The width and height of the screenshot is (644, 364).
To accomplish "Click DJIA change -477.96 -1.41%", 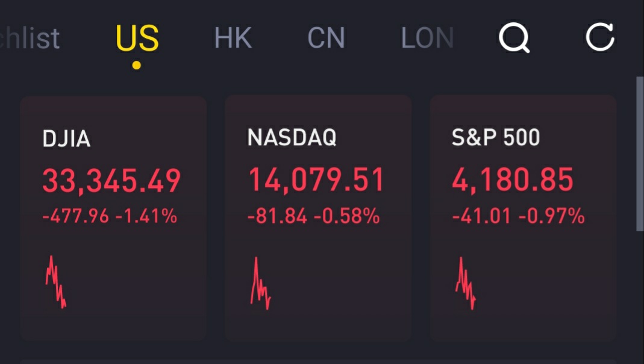I will tap(110, 216).
